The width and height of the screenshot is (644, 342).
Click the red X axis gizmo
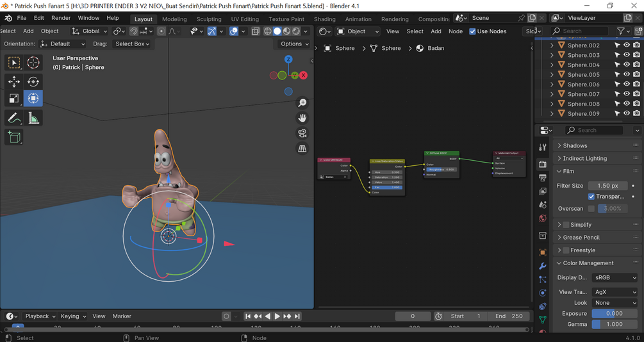pyautogui.click(x=303, y=75)
